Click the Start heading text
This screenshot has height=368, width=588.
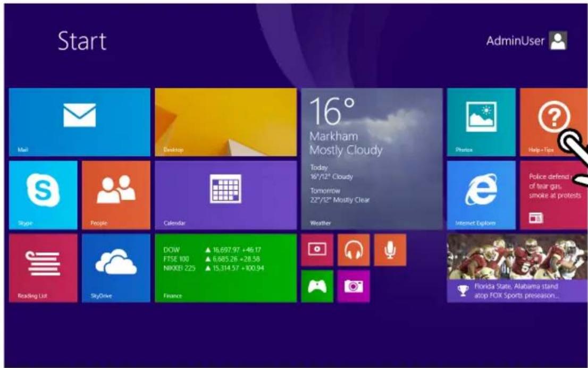82,41
